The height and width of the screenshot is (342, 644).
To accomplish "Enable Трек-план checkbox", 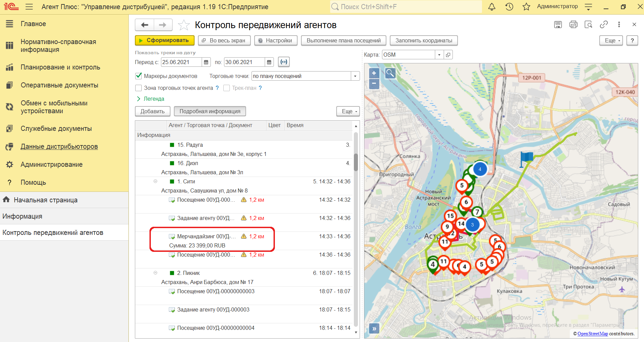I will 226,88.
